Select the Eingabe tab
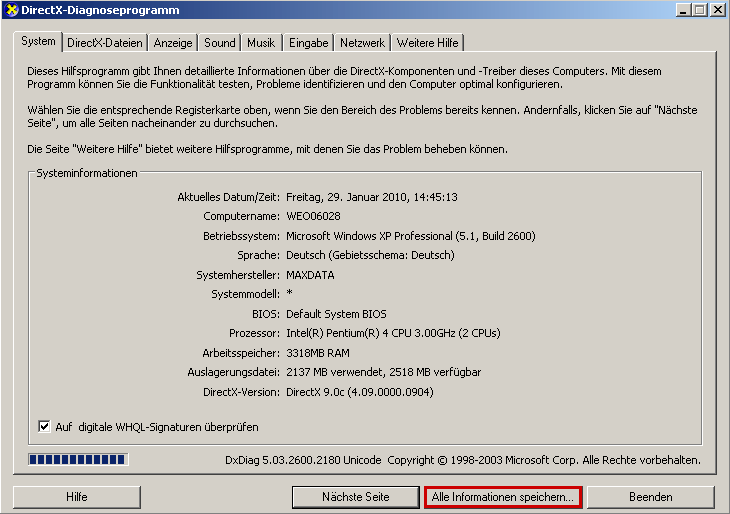Image resolution: width=730 pixels, height=514 pixels. tap(309, 43)
